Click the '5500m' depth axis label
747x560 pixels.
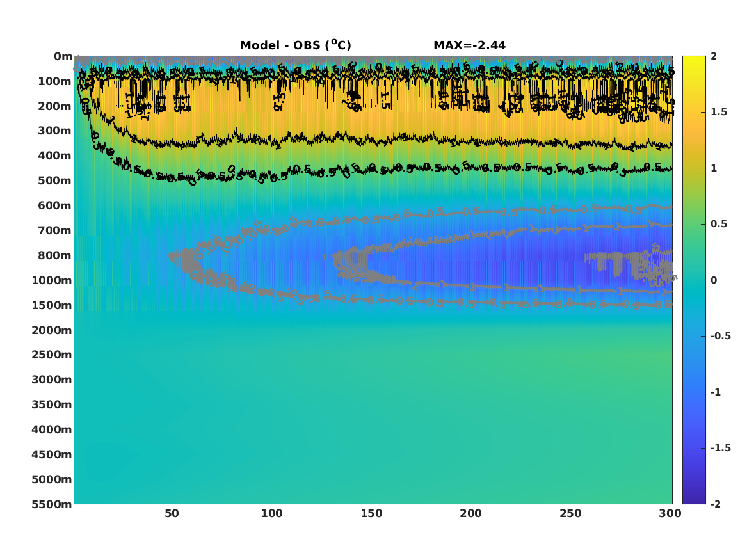tap(52, 504)
